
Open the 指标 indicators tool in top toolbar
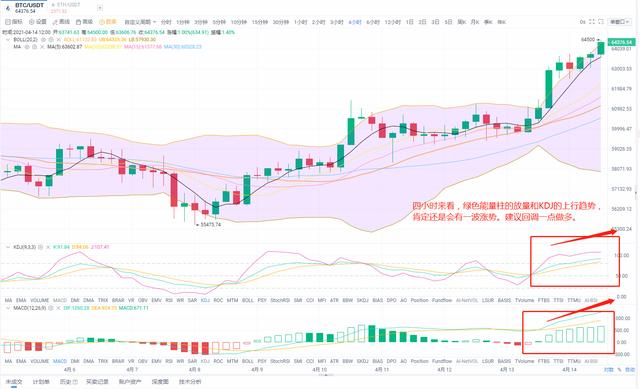pyautogui.click(x=14, y=22)
